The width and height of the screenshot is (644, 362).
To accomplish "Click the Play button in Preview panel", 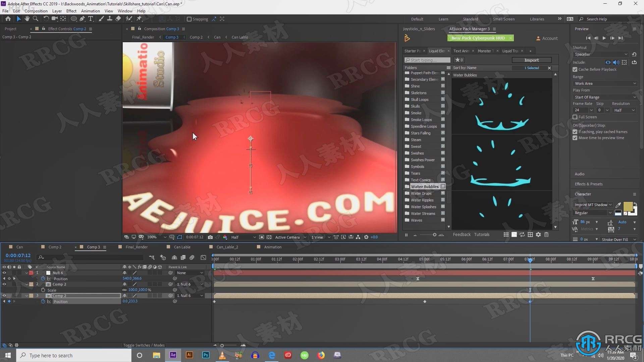I will coord(604,38).
